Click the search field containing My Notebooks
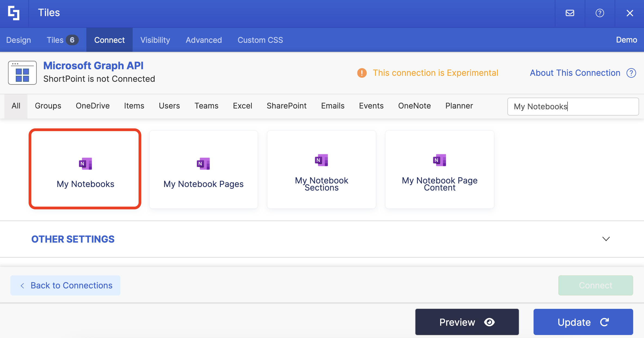 click(x=573, y=107)
